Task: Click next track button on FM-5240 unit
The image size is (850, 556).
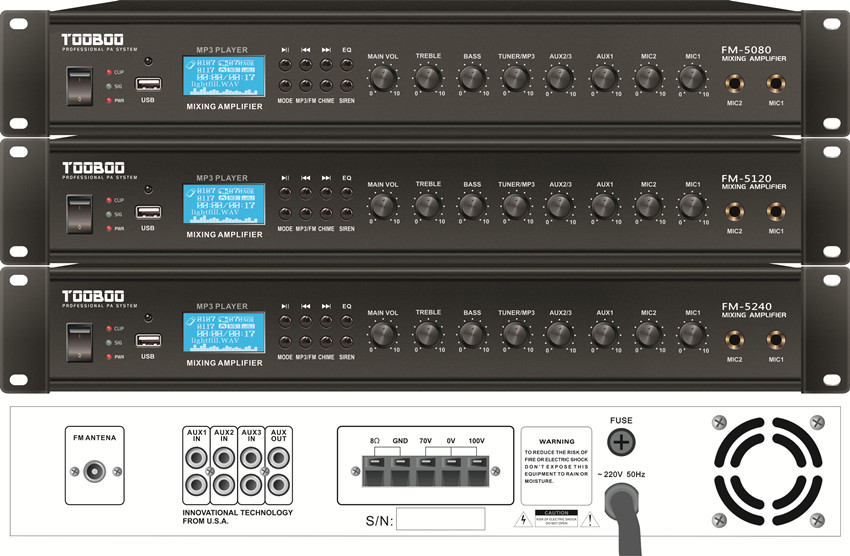Action: (326, 321)
